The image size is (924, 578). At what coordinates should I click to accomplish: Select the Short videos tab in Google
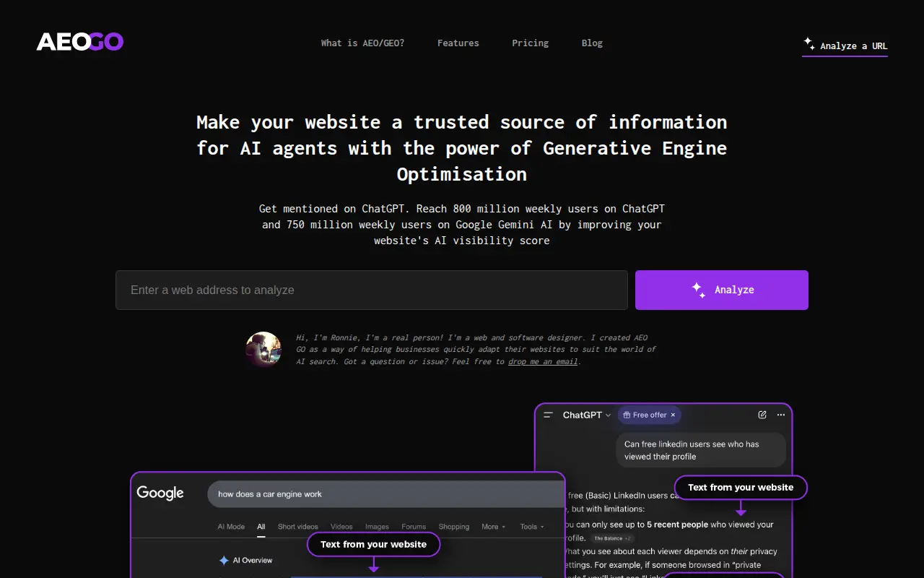coord(297,527)
